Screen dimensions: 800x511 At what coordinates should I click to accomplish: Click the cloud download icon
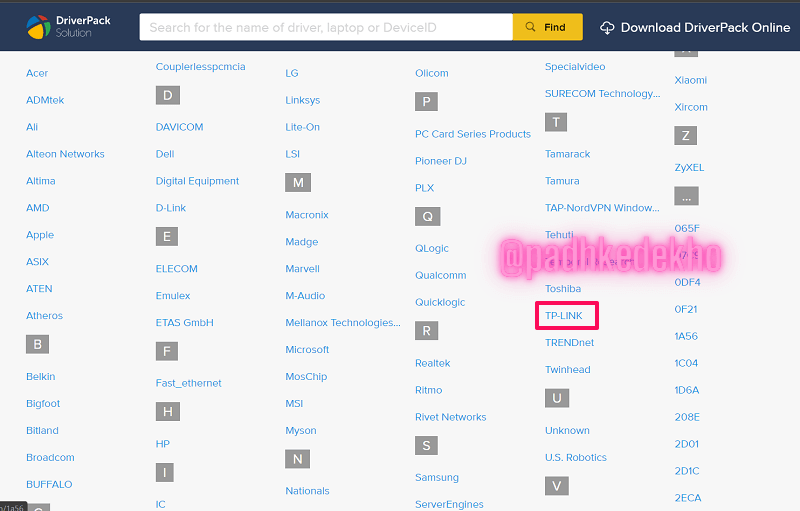(607, 28)
